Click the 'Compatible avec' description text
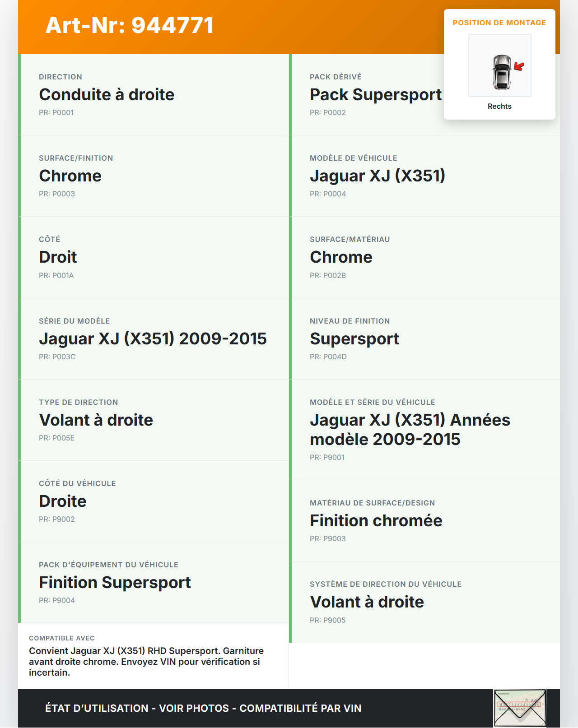This screenshot has height=728, width=578. [146, 662]
